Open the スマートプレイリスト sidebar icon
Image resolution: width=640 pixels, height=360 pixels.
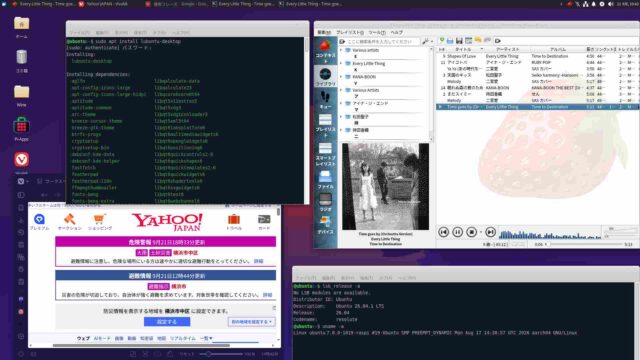[325, 154]
